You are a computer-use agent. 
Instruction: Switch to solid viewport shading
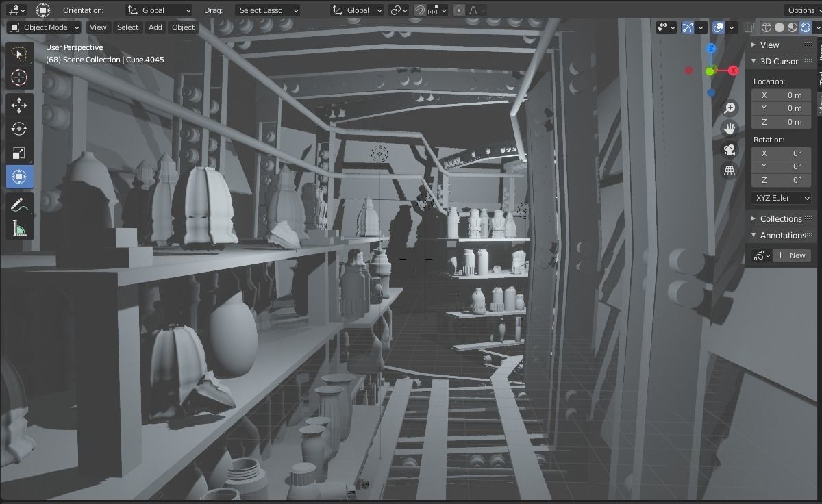point(780,27)
